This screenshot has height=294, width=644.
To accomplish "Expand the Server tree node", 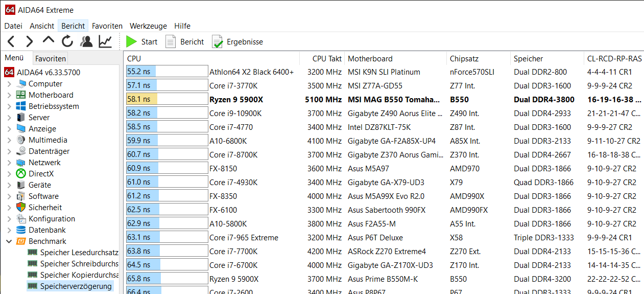I will 9,118.
